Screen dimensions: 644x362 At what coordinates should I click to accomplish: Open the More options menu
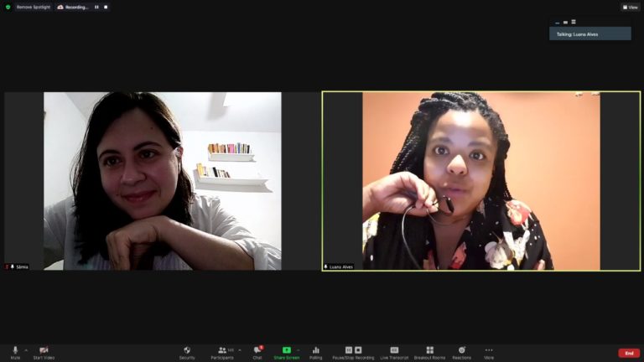coord(489,352)
